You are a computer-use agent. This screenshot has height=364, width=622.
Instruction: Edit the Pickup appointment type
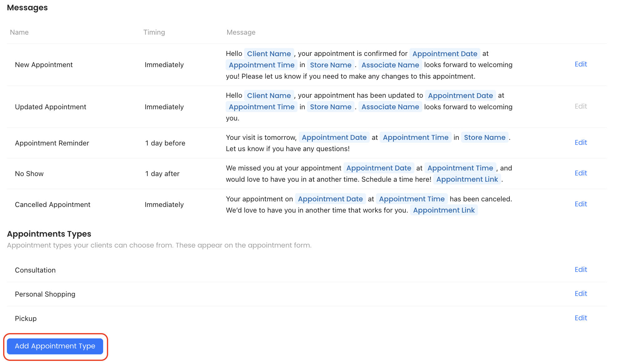[580, 318]
